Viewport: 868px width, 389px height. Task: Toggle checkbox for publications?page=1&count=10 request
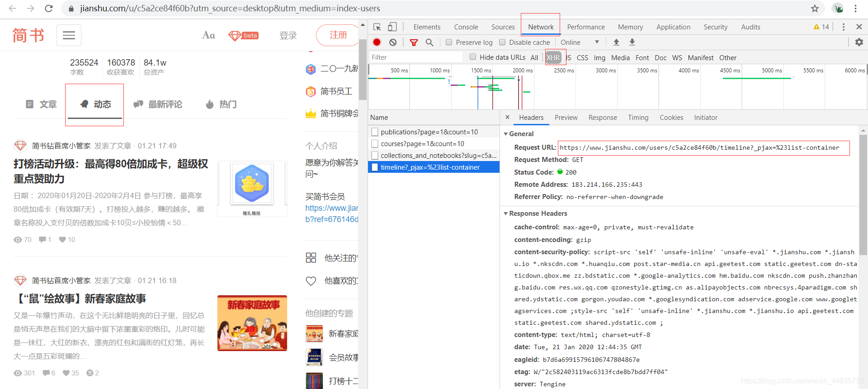tap(375, 132)
